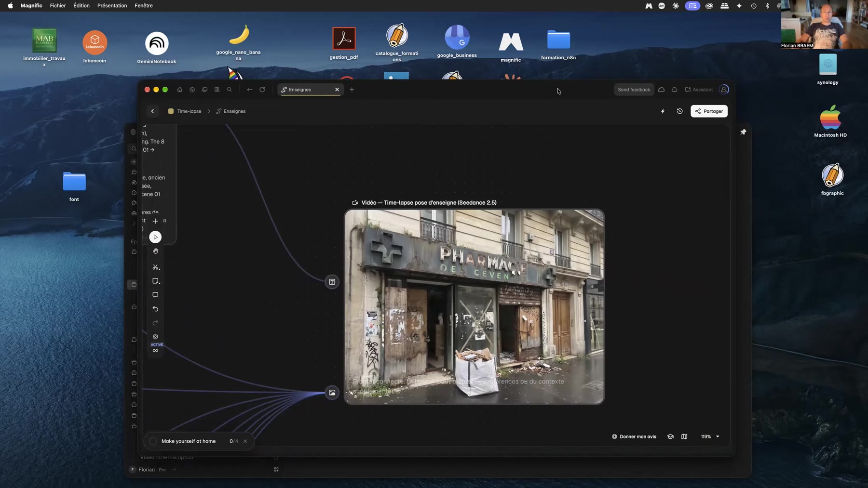
Task: Click the Send feedback button
Action: coord(634,90)
